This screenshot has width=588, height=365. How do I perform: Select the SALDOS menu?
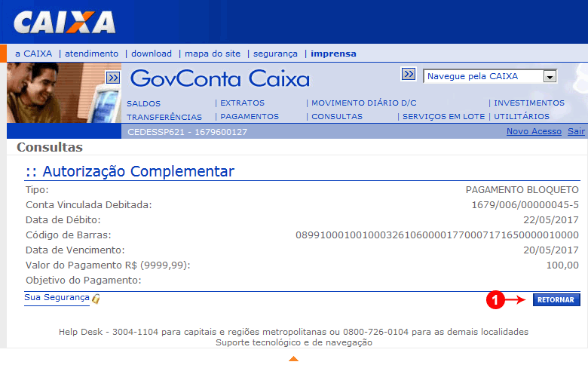coord(143,103)
